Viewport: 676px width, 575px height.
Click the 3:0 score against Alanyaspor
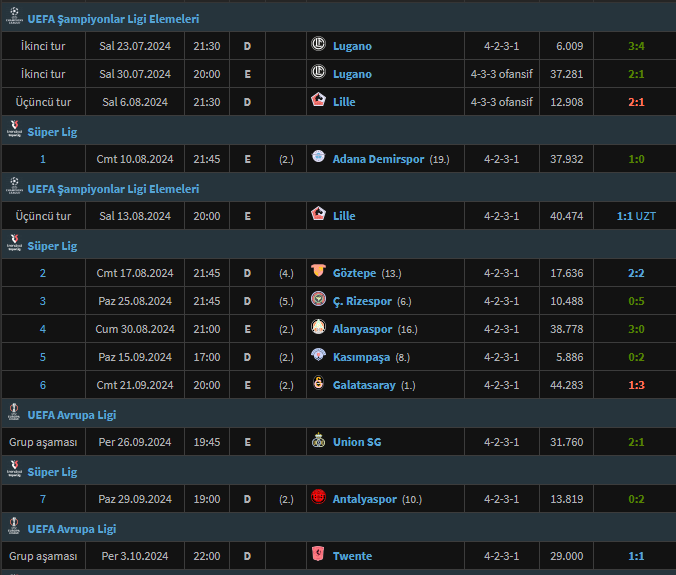click(x=636, y=329)
